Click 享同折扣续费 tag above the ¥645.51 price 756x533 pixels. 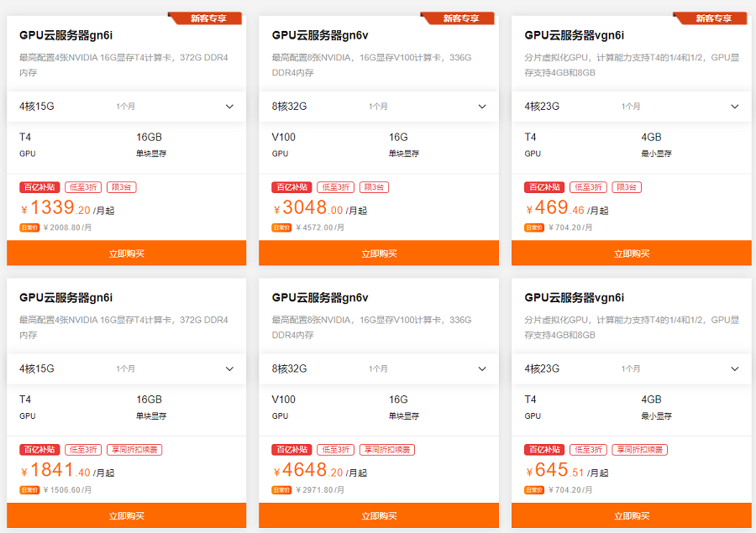coord(640,450)
